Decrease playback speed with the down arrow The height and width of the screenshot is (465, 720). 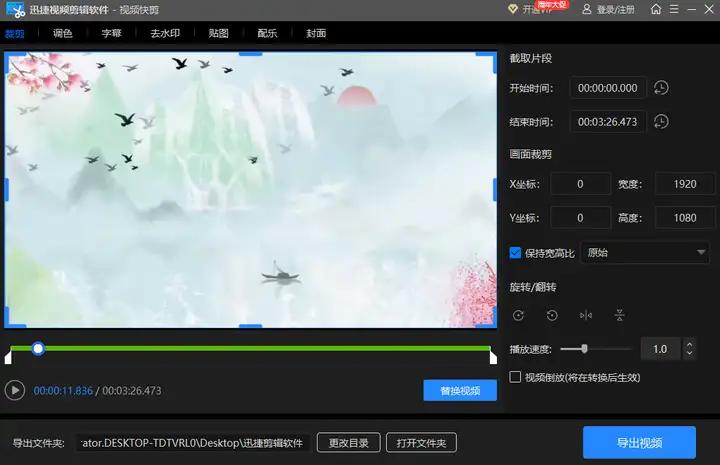pos(689,354)
